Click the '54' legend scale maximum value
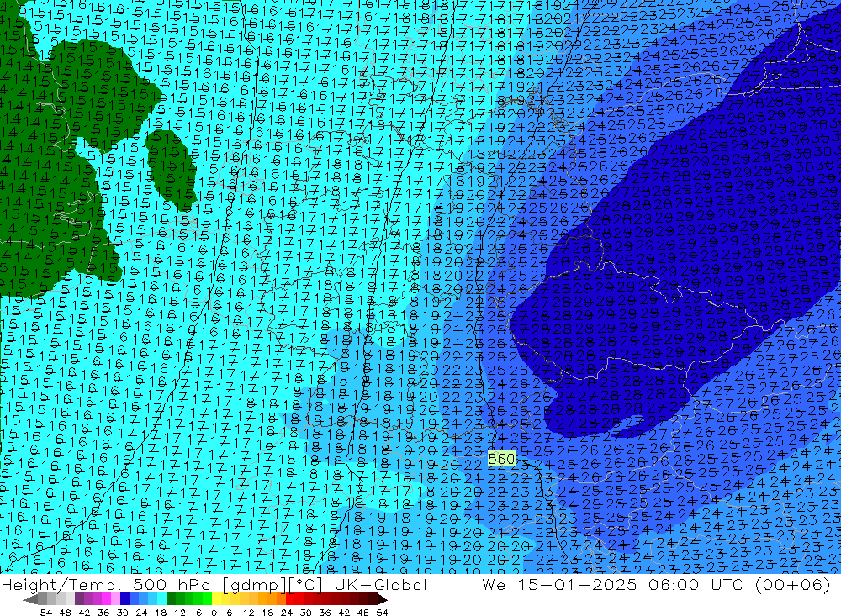841x616 pixels. 382,613
